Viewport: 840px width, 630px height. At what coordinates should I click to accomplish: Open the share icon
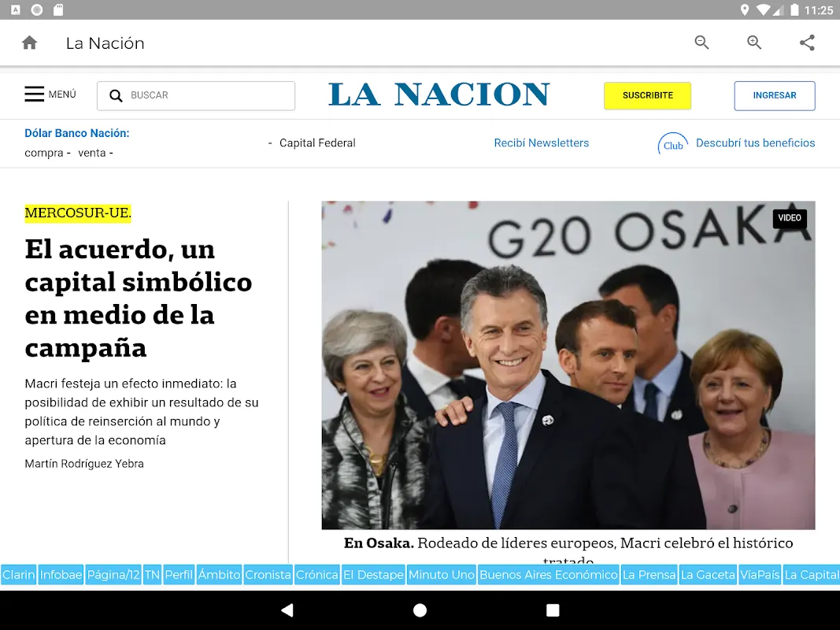[807, 43]
